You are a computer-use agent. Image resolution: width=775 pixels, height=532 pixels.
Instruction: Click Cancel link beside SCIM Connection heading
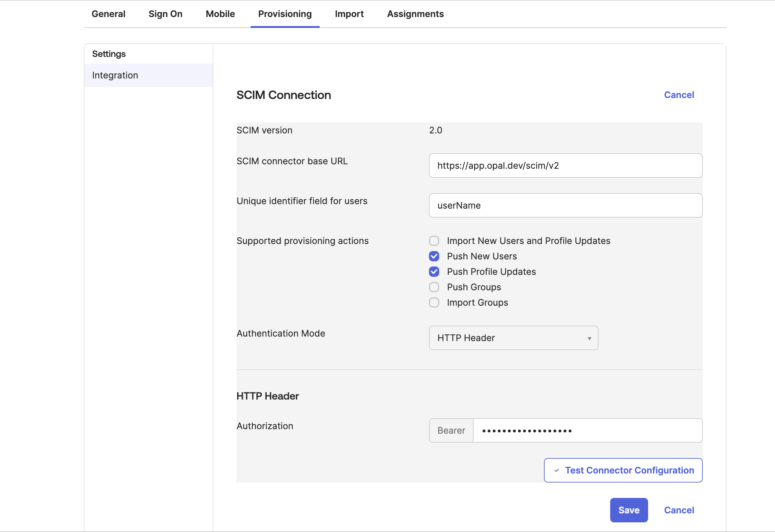click(x=679, y=95)
